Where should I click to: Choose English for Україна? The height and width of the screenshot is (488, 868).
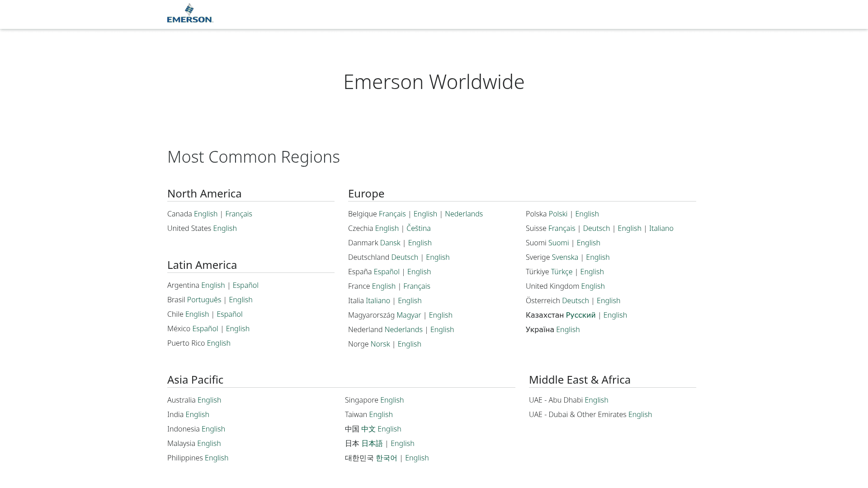coord(567,329)
